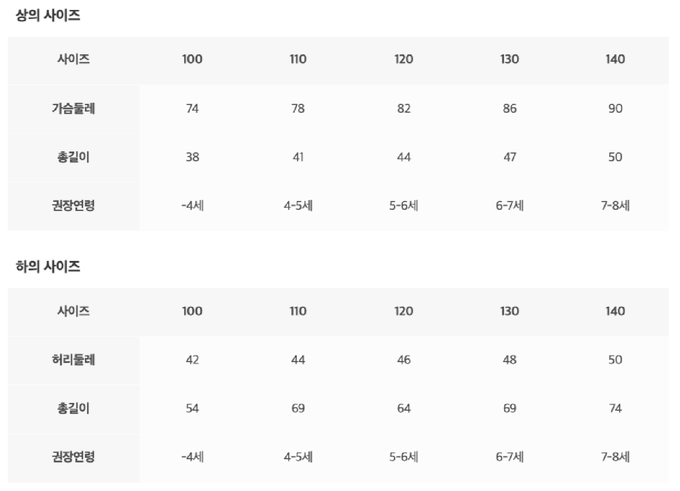Screen dimensions: 680x491
Task: Click chest measurement value 90
Action: tap(616, 108)
